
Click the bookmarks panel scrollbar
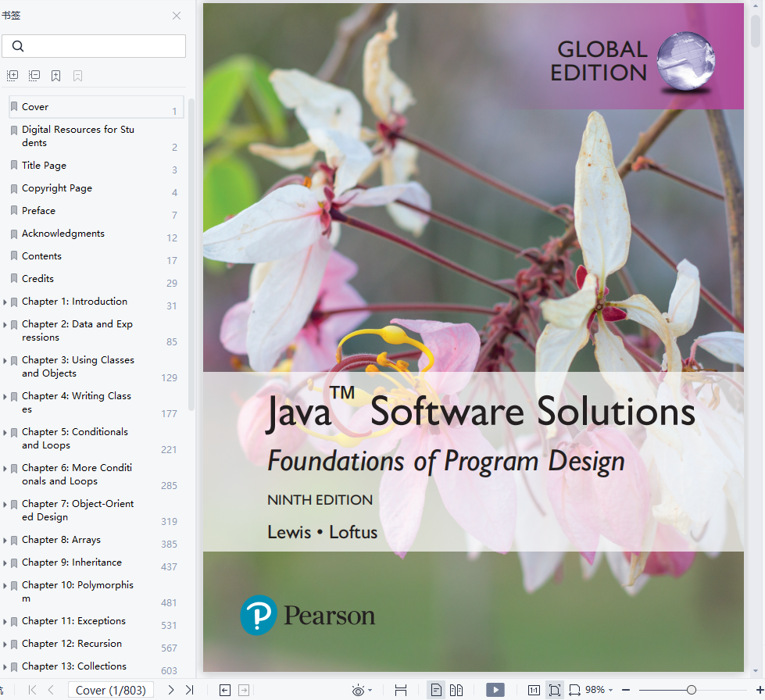(191, 255)
